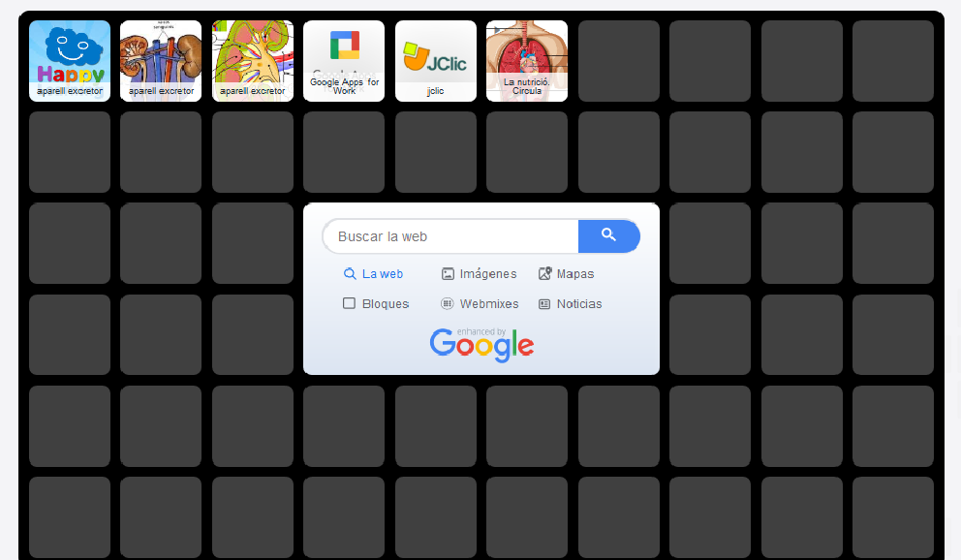
Task: Open the JClic tile
Action: tap(436, 61)
